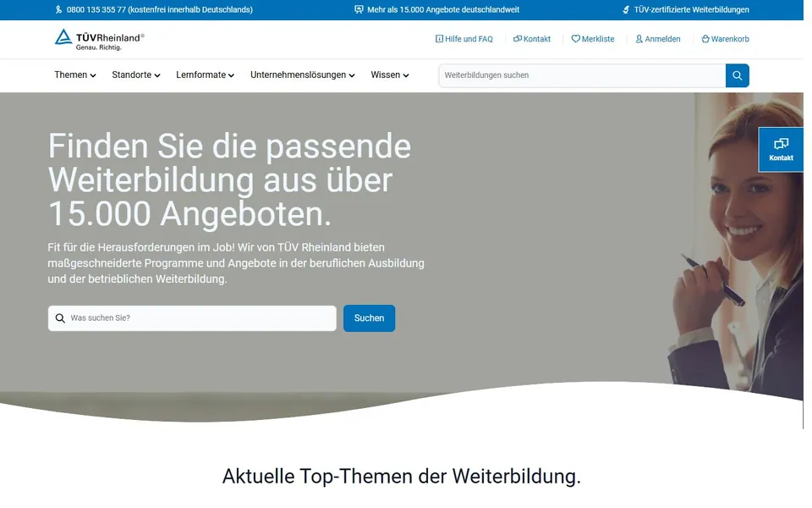Click the Anmelden link
812x508 pixels.
(658, 39)
